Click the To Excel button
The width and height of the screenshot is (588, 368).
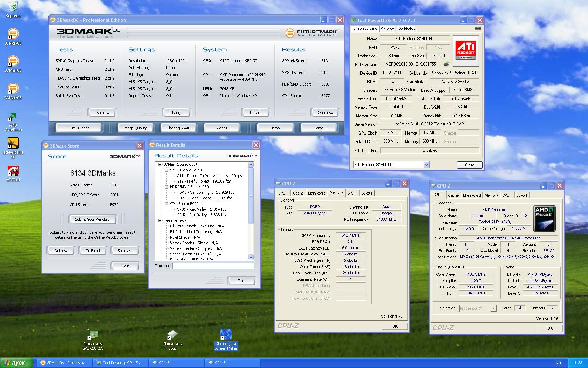93,251
